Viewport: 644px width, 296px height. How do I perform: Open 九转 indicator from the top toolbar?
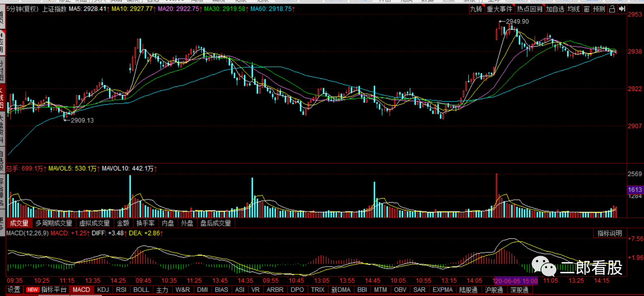[476, 9]
